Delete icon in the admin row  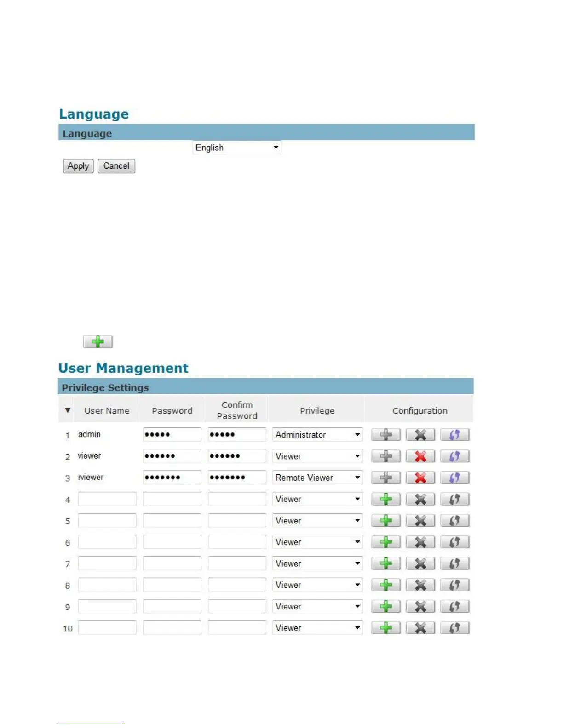[420, 435]
